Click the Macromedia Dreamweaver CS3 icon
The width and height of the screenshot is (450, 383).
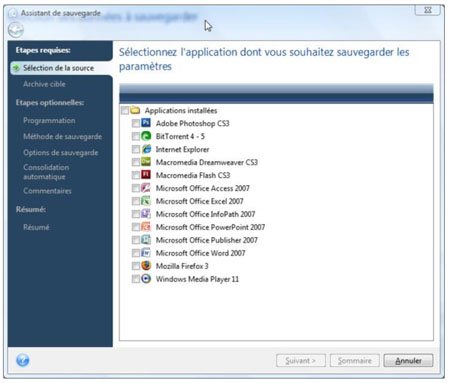(x=146, y=162)
